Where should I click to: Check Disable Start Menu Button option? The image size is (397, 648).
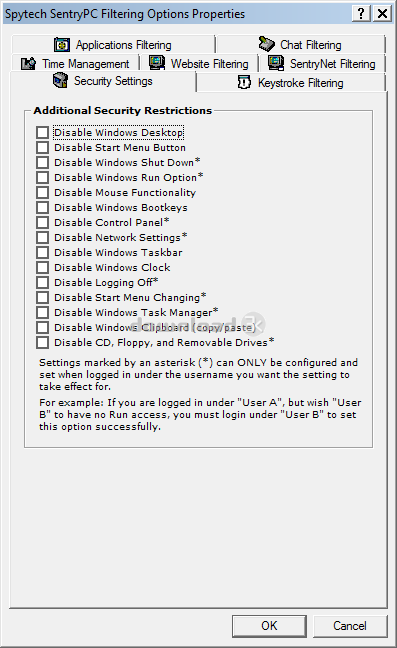coord(42,148)
